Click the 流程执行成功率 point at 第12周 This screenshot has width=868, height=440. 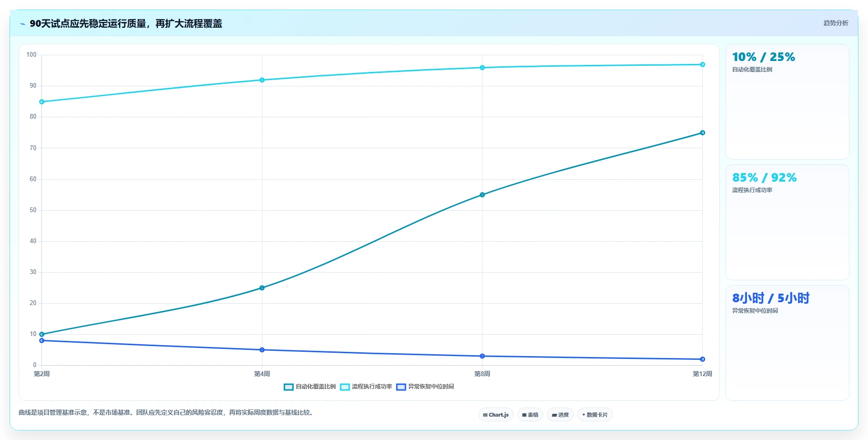tap(702, 64)
